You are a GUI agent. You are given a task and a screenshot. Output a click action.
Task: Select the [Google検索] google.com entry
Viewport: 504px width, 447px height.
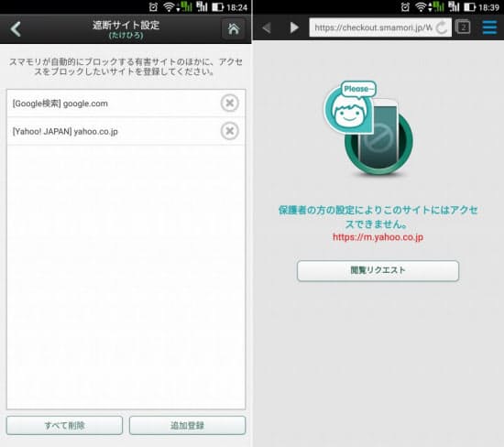126,104
